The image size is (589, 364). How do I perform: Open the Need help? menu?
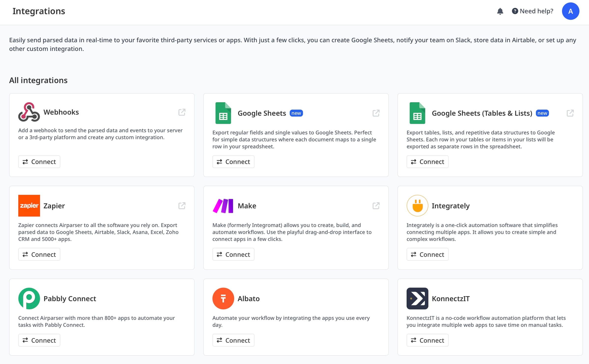(532, 11)
